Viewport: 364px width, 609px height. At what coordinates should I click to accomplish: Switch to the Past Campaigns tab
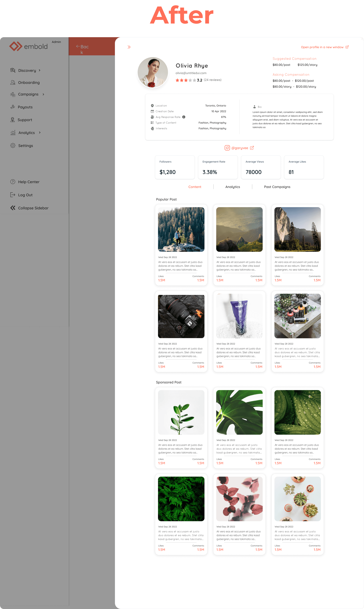tap(277, 187)
